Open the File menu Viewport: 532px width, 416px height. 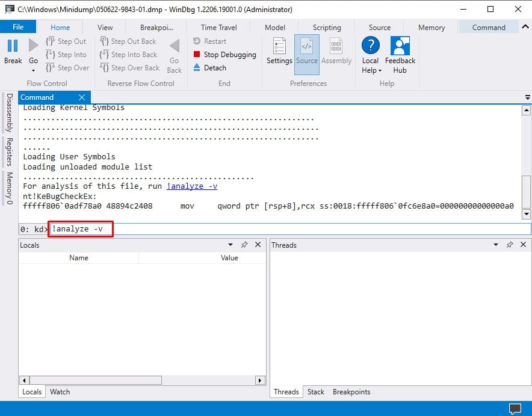click(x=18, y=27)
